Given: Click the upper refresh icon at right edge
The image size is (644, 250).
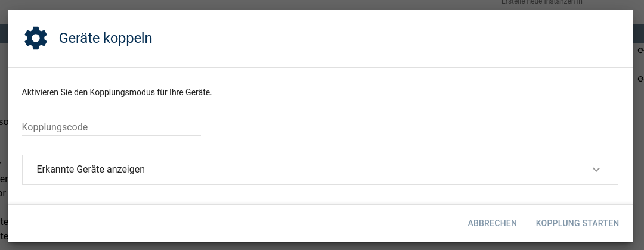Looking at the screenshot, I should pyautogui.click(x=640, y=51).
